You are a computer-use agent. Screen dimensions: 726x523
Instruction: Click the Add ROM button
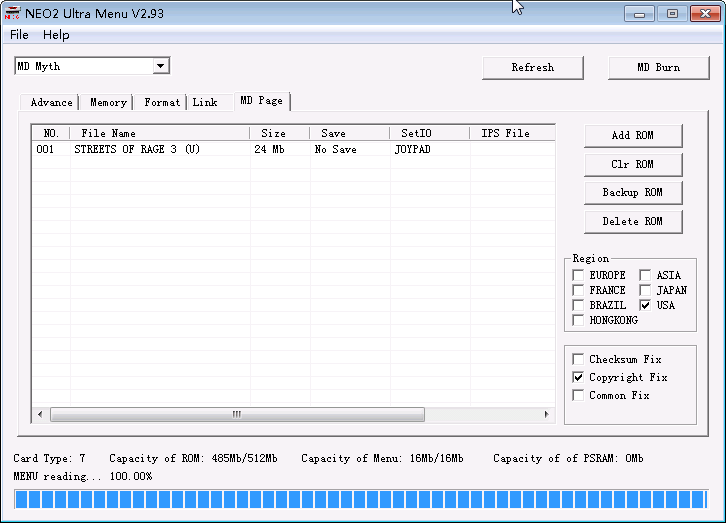click(632, 136)
